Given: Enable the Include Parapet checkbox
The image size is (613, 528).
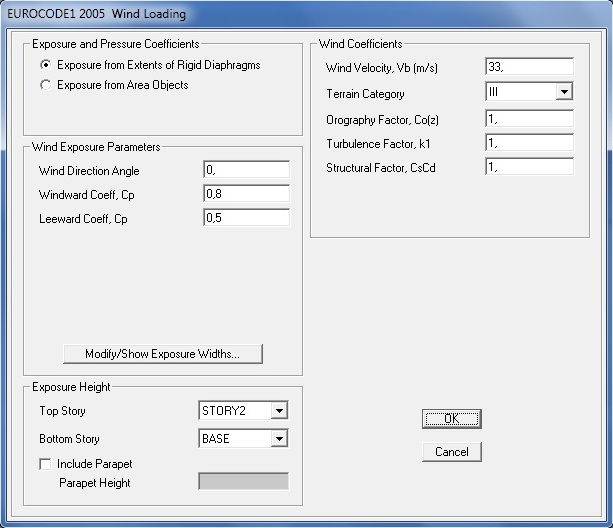Looking at the screenshot, I should point(45,464).
